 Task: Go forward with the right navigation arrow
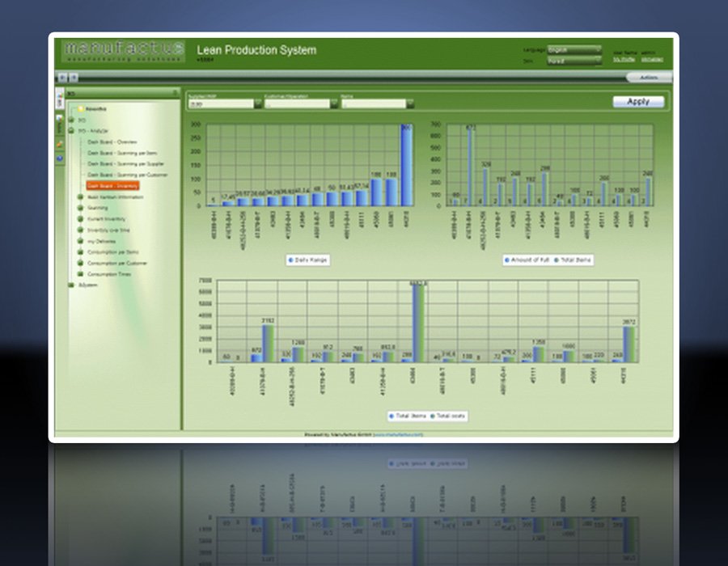(73, 78)
